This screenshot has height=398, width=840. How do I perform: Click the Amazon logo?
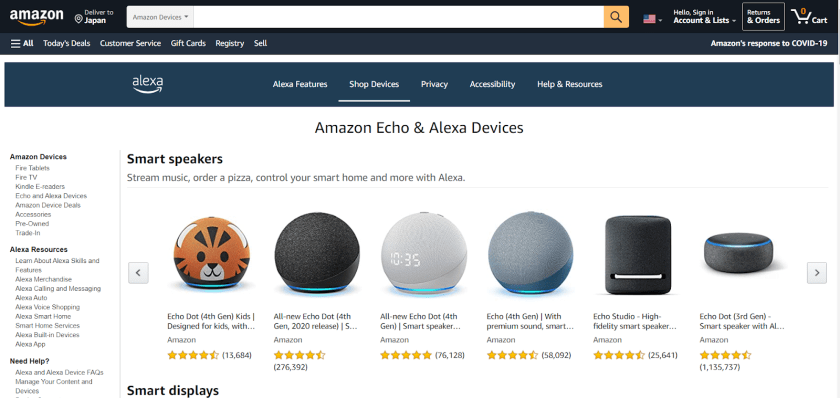click(x=36, y=17)
